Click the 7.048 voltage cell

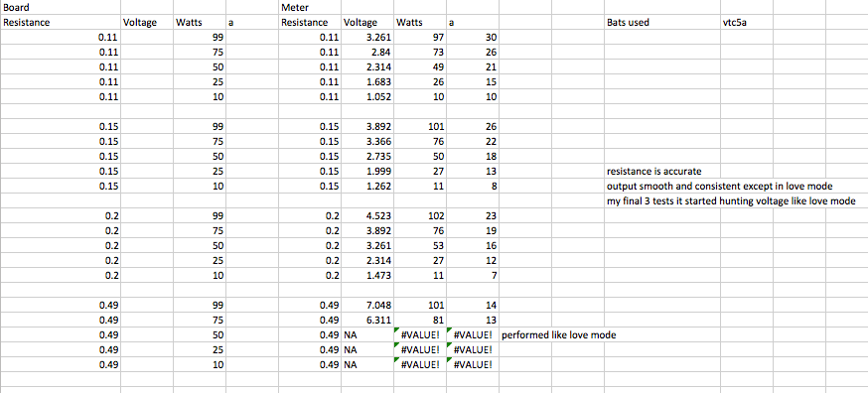pyautogui.click(x=367, y=305)
